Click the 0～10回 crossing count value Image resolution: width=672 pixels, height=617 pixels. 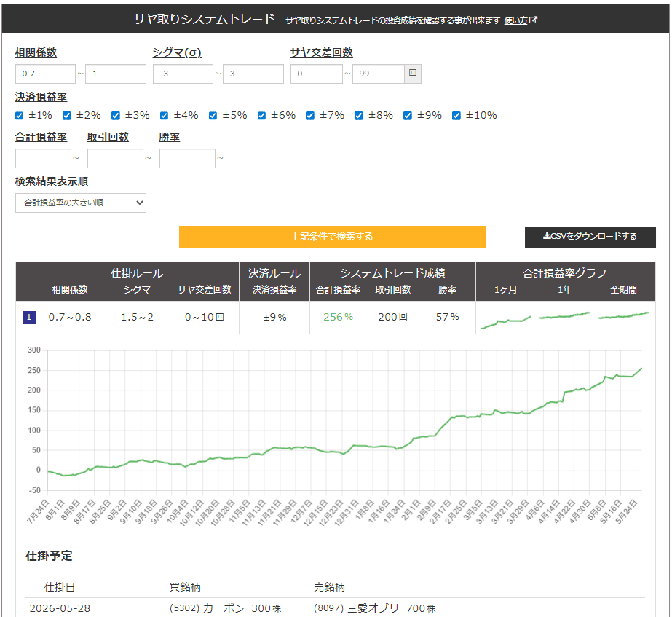pyautogui.click(x=205, y=318)
